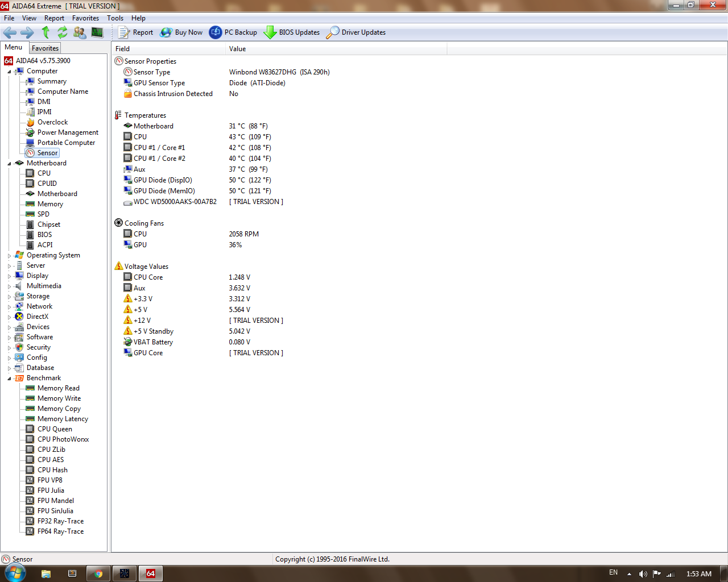Screen dimensions: 728x582
Task: Select Computer Name tree item
Action: point(63,92)
